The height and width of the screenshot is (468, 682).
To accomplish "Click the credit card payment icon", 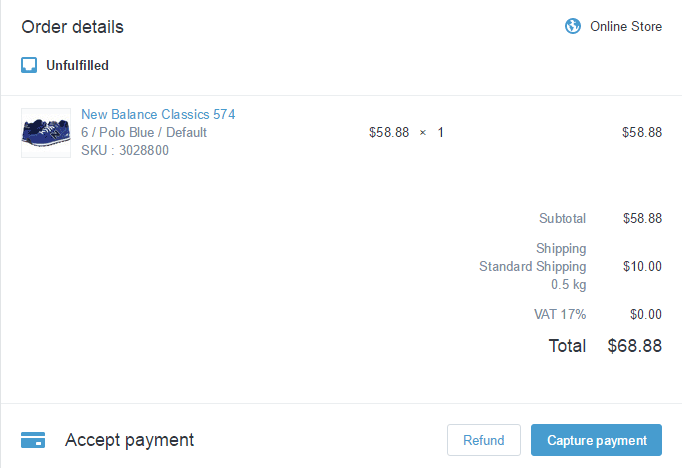I will (33, 440).
